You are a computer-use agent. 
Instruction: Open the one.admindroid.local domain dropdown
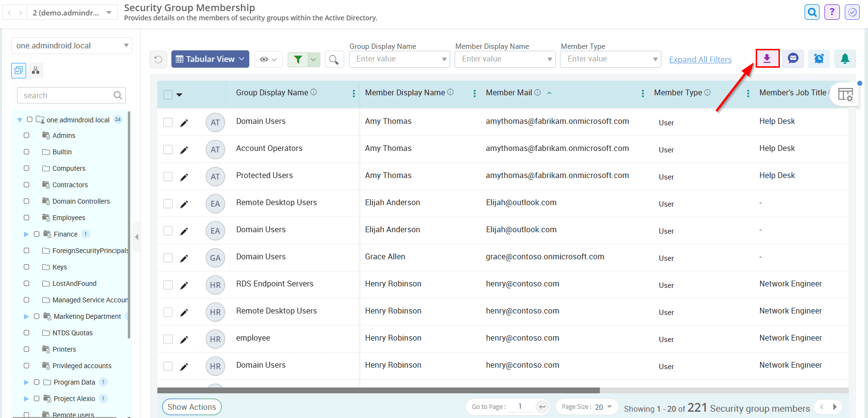72,45
